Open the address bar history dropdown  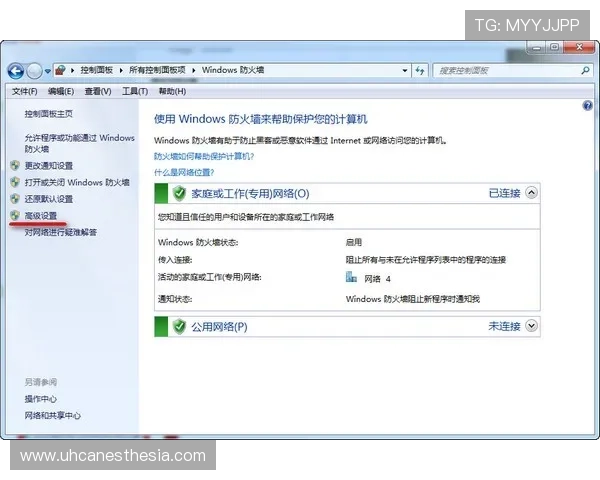(x=404, y=70)
